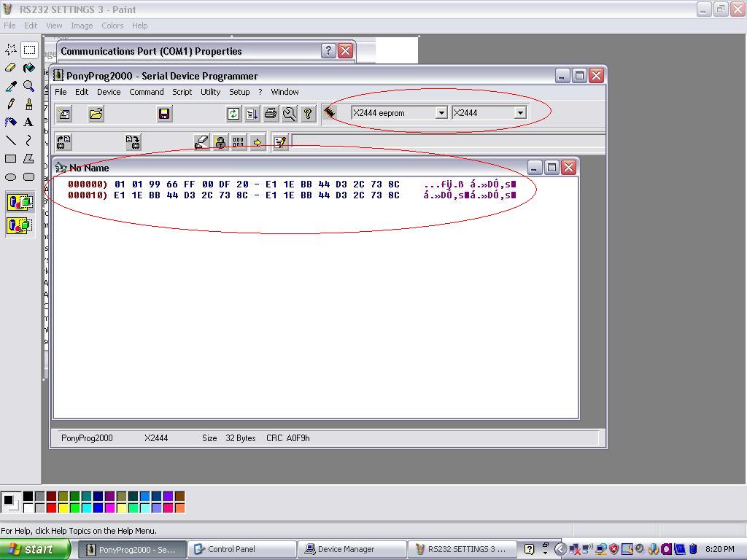Click the Windows start button
Viewport: 747px width, 560px height.
tap(35, 550)
